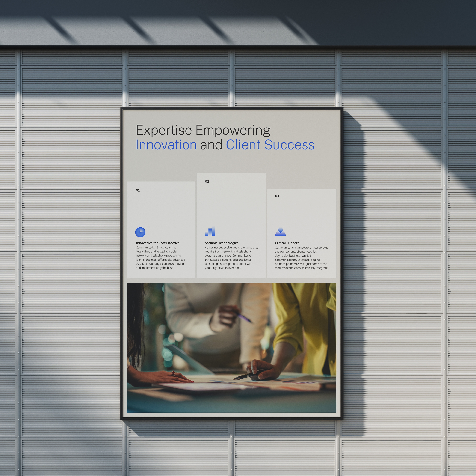Click the 03 card number label
Screen dimensions: 476x476
pyautogui.click(x=277, y=196)
